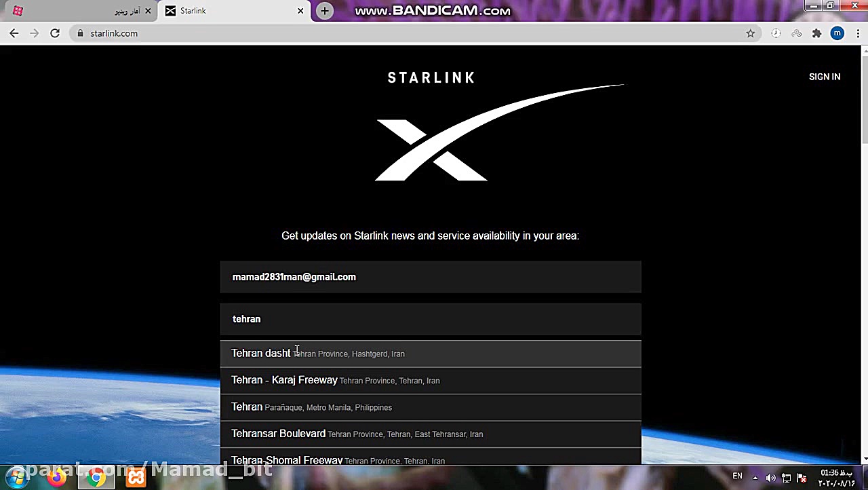Open the Action Center flag icon
This screenshot has height=490, width=868.
pos(802,477)
